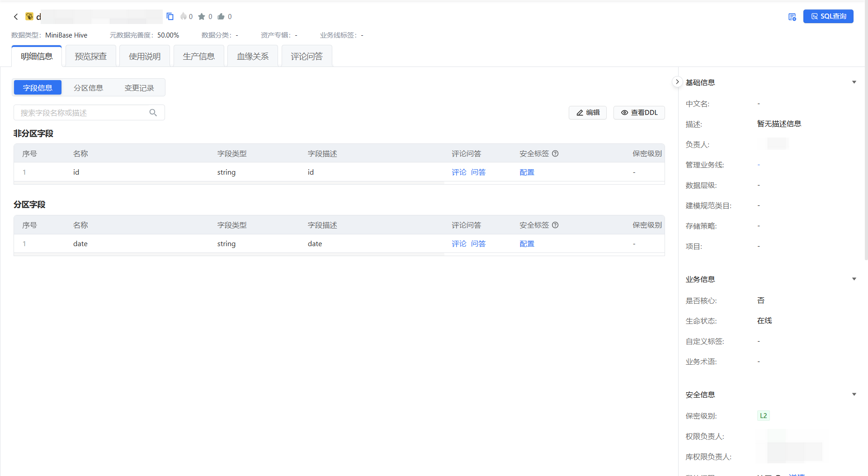Click the SQL查询 button

[828, 16]
